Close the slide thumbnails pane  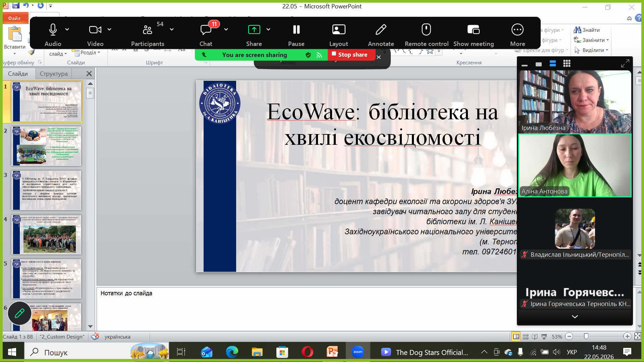[89, 74]
